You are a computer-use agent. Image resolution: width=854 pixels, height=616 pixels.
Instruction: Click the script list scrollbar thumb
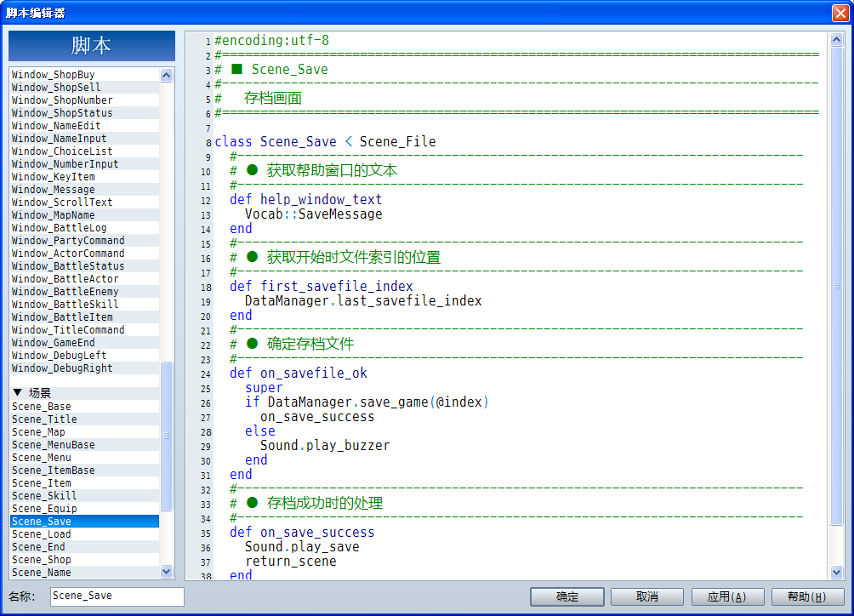pos(167,436)
